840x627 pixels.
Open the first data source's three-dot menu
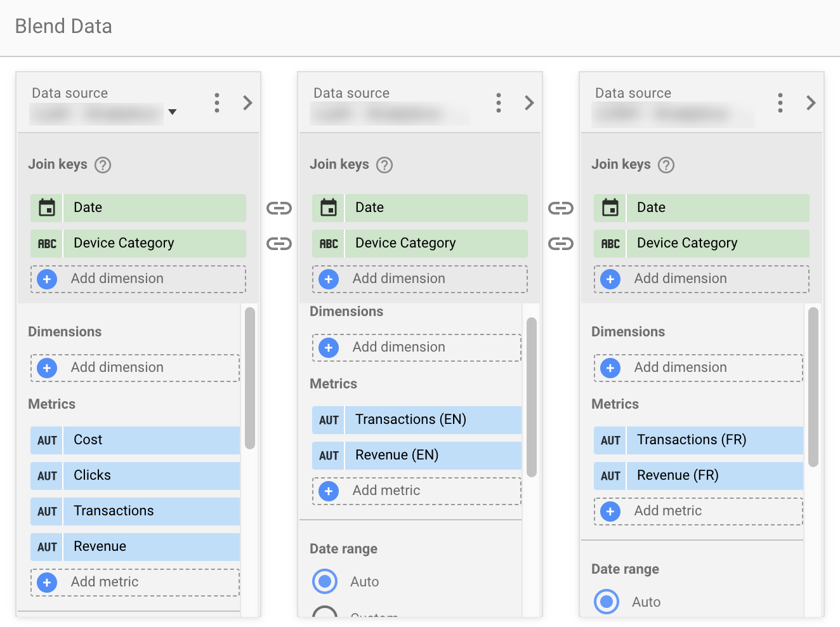(x=217, y=103)
